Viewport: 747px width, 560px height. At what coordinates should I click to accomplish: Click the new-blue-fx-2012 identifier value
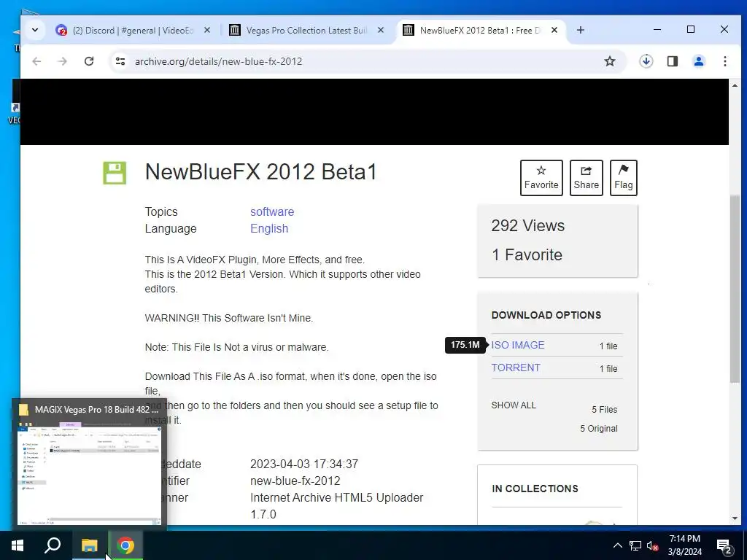(x=295, y=481)
